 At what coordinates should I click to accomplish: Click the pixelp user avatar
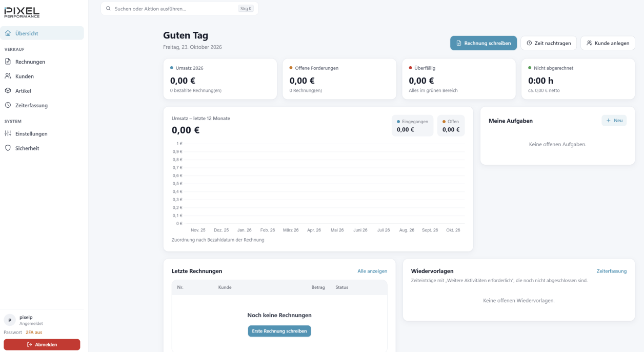click(x=10, y=320)
